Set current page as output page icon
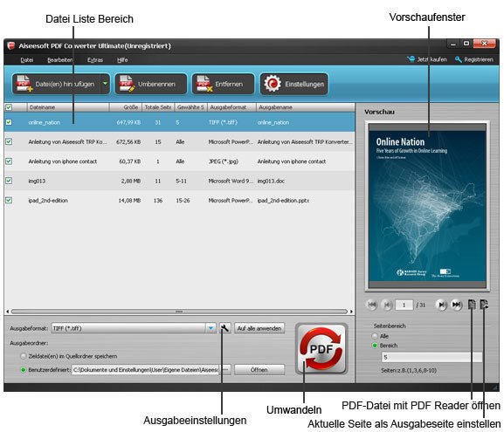504x432 pixels. 484,305
